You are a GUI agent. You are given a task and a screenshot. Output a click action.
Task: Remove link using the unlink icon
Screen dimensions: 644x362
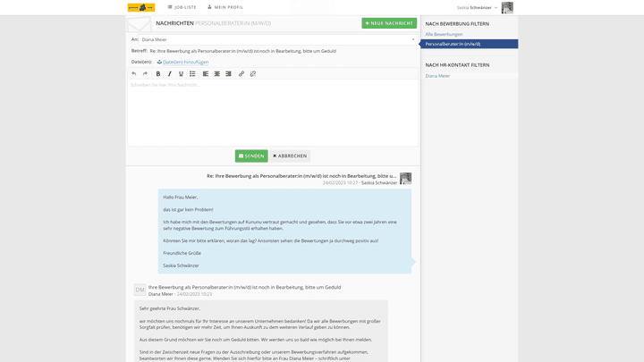[x=253, y=74]
